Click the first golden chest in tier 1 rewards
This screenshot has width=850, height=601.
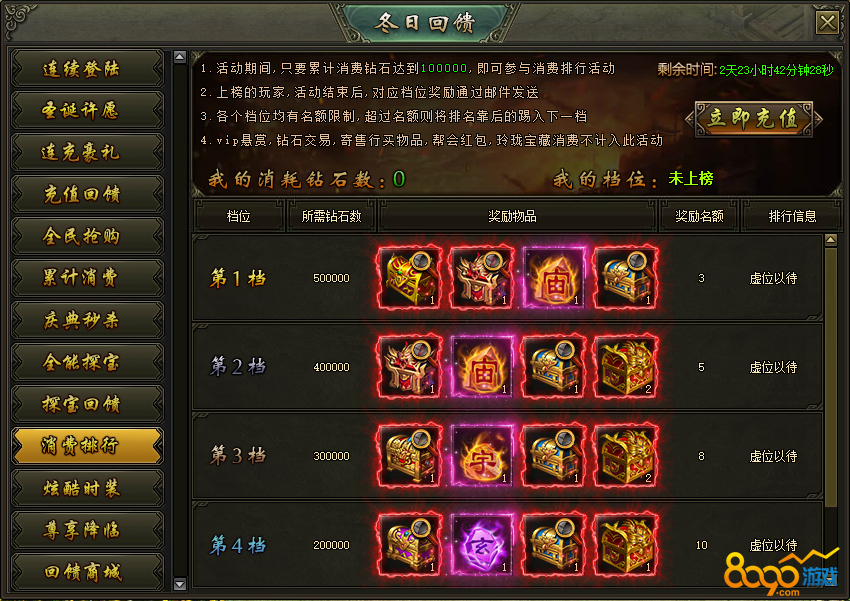coord(409,277)
